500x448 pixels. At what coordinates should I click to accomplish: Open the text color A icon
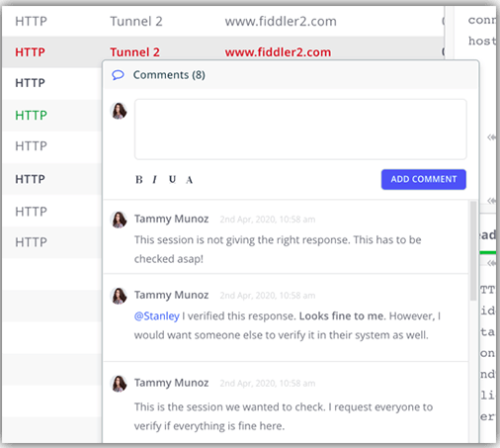[189, 180]
